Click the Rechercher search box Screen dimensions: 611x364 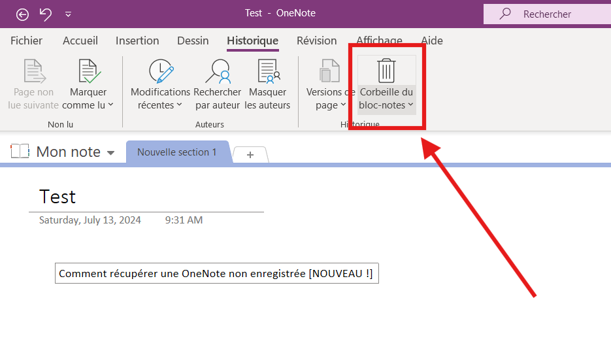[547, 14]
